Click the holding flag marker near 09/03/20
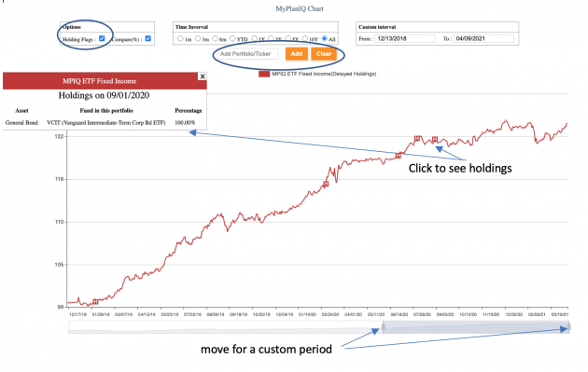Viewport: 588px width, 372px height. [435, 139]
